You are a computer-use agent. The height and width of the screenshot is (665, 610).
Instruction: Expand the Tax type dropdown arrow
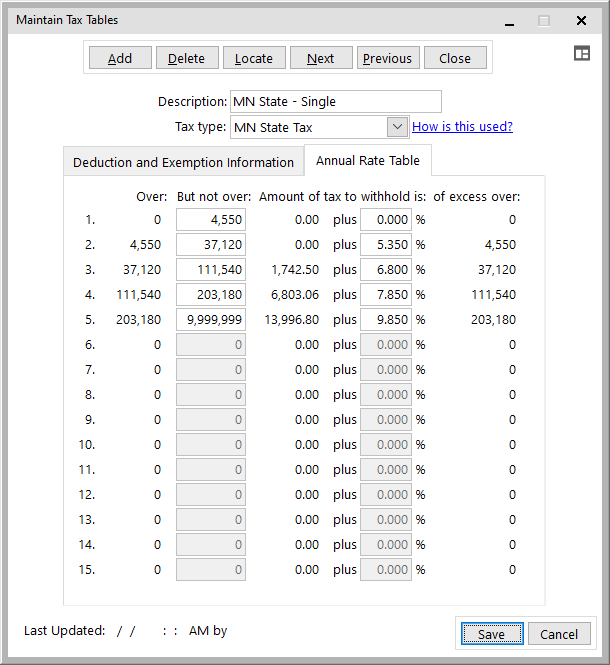pyautogui.click(x=397, y=127)
